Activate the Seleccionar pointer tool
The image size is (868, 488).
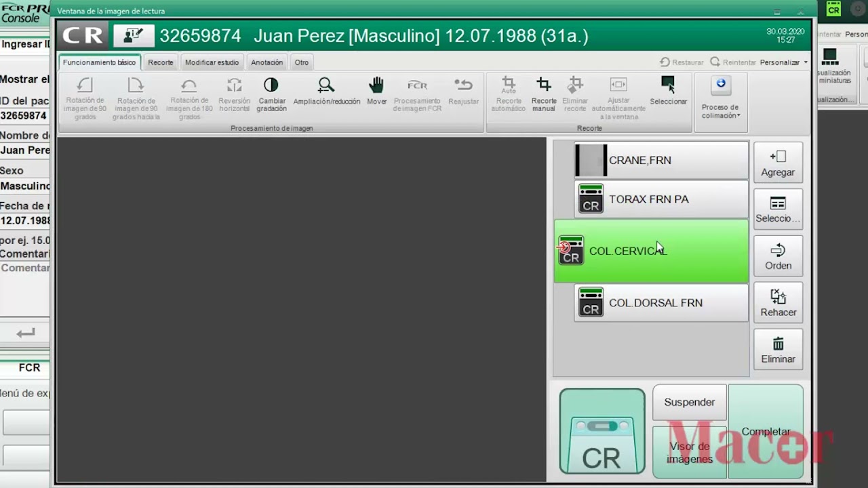tap(668, 91)
